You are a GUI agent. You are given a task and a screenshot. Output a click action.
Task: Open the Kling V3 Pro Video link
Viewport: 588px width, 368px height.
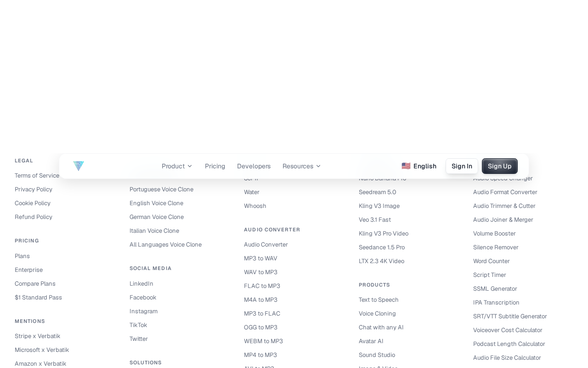point(384,234)
